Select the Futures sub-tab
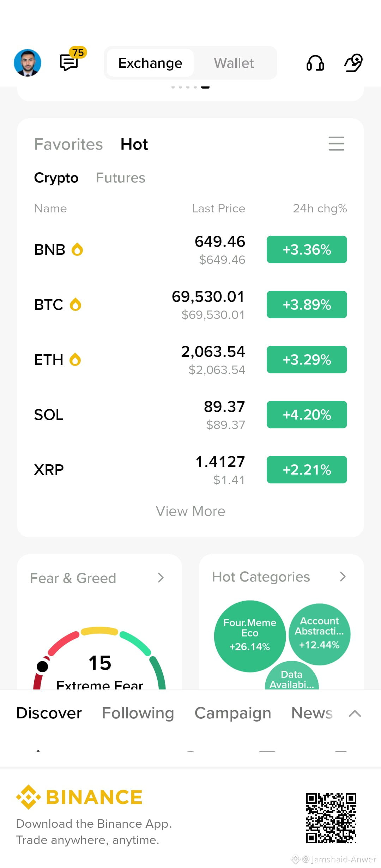The width and height of the screenshot is (381, 868). click(121, 178)
